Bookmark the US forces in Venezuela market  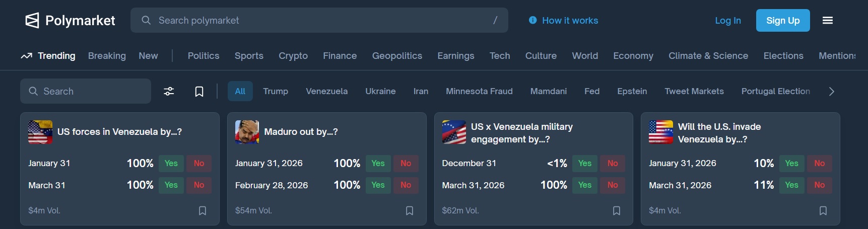coord(203,210)
